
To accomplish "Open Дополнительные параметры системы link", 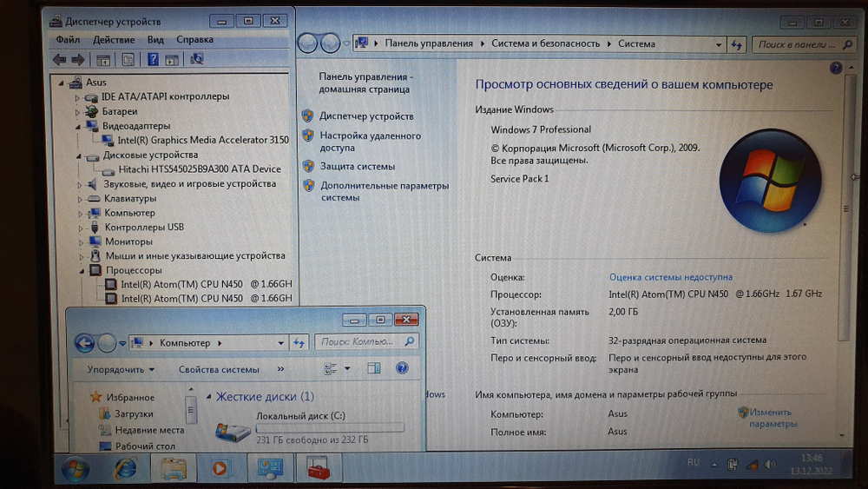I will (x=385, y=191).
